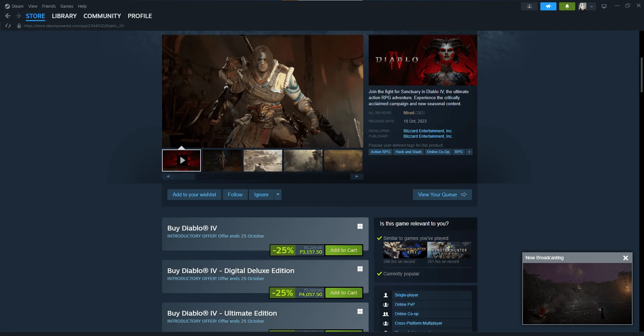Screen dimensions: 644x336
Task: Switch to Big Picture mode
Action: (x=604, y=6)
